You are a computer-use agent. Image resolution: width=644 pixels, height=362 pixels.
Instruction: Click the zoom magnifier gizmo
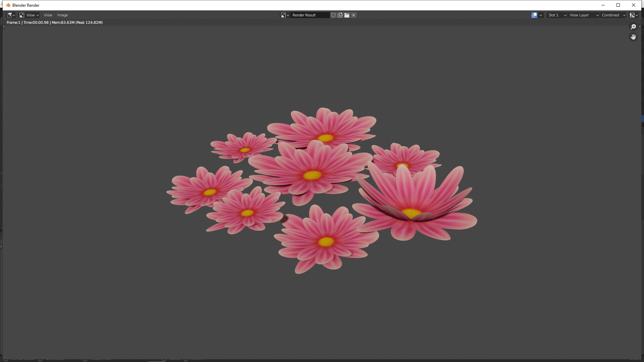[633, 27]
